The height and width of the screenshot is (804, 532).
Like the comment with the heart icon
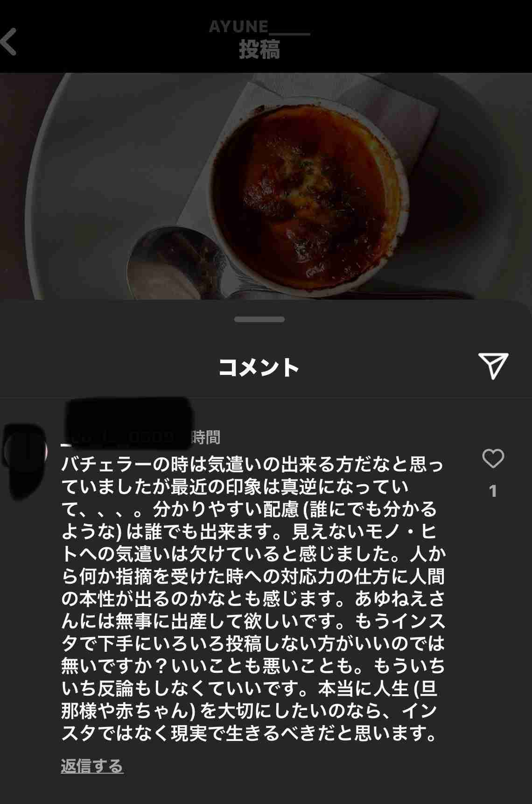[x=493, y=458]
